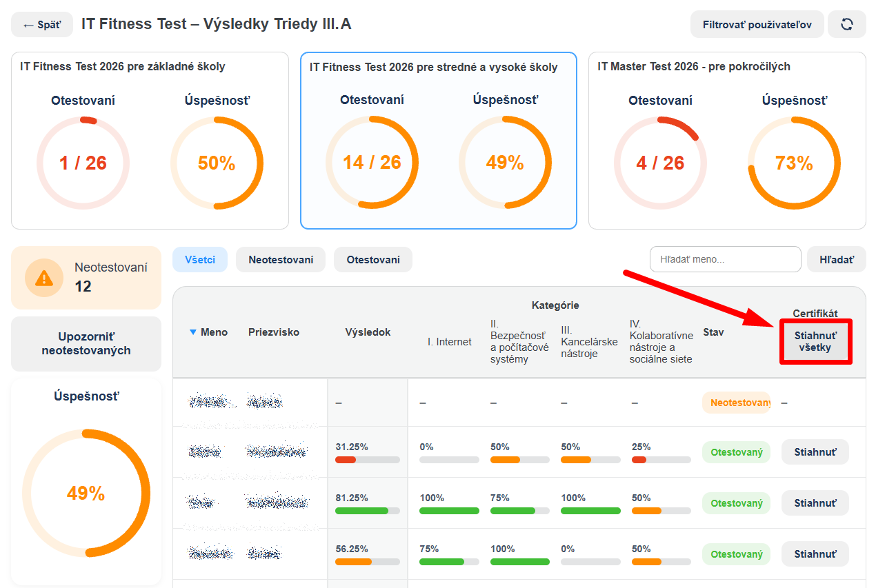Sort by the Priezvisko column header

tap(274, 332)
